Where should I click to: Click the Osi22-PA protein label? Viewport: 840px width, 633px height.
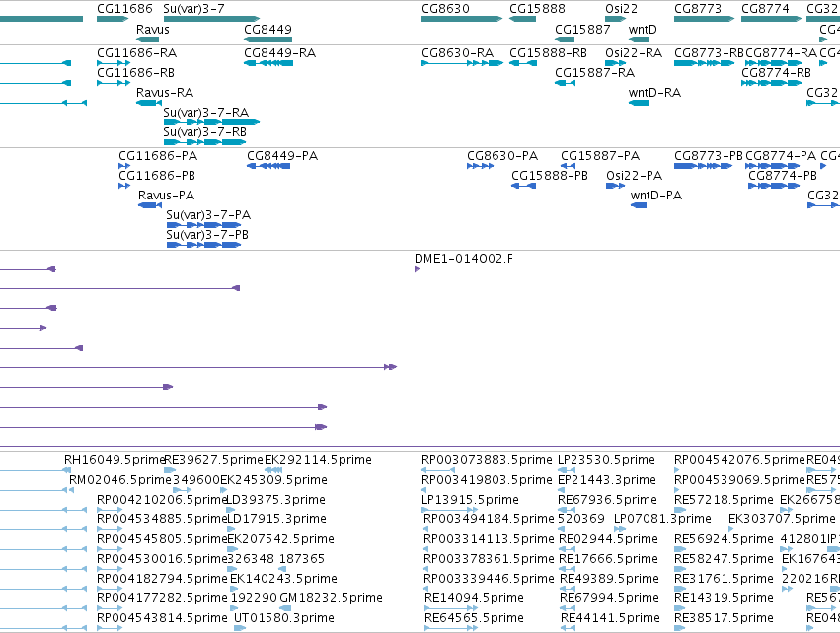pos(635,175)
